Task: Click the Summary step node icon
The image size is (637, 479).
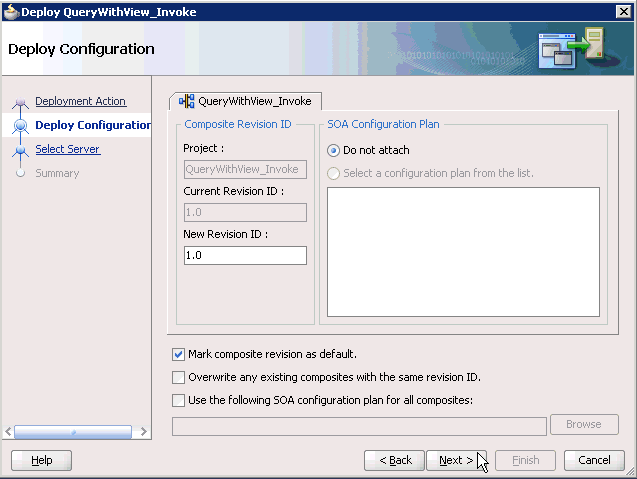Action: (20, 173)
